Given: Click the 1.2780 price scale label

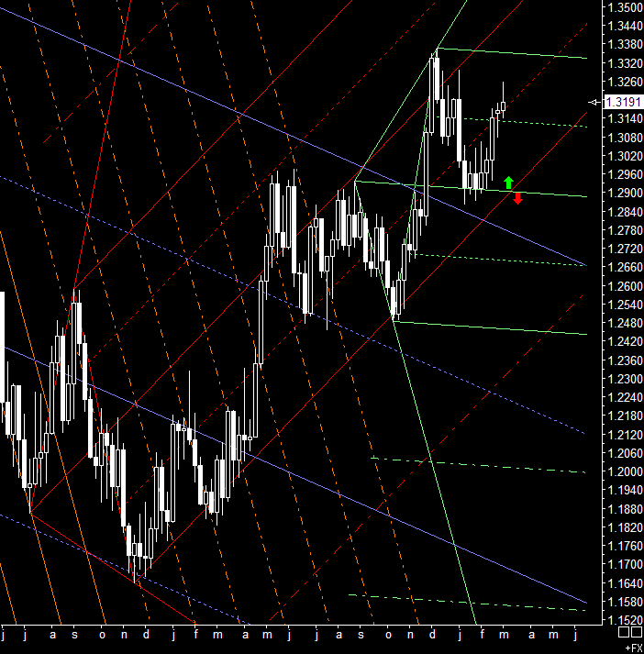Looking at the screenshot, I should point(625,230).
